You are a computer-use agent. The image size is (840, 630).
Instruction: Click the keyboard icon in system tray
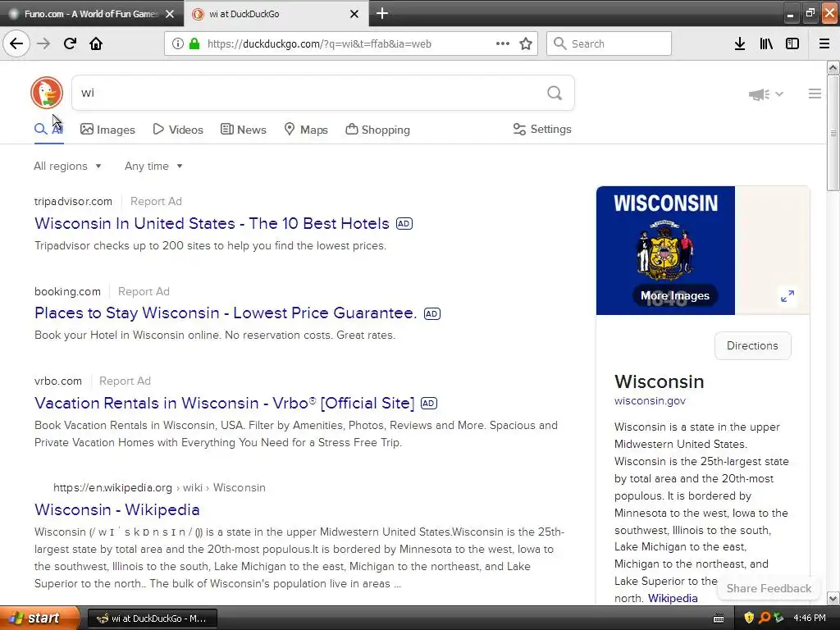pos(719,619)
